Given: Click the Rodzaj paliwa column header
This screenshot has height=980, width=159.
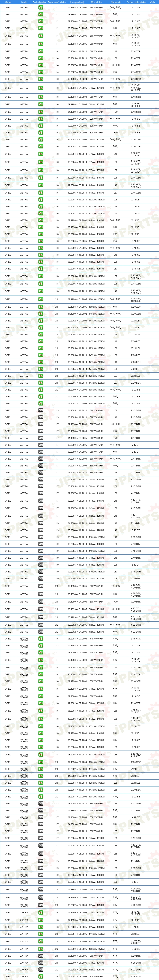Looking at the screenshot, I should click(x=40, y=2).
